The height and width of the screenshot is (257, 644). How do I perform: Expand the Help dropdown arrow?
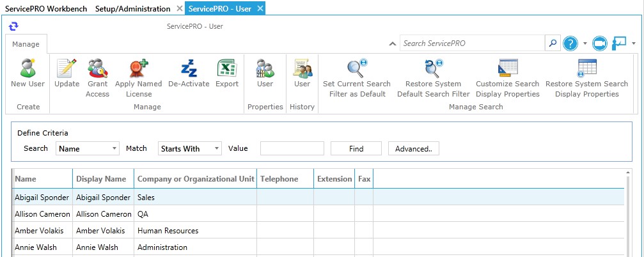[x=585, y=43]
